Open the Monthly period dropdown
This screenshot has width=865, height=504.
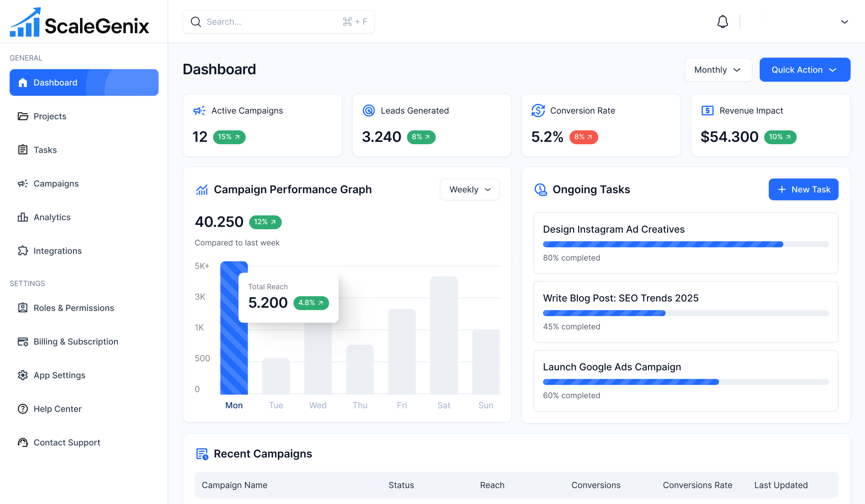click(718, 70)
